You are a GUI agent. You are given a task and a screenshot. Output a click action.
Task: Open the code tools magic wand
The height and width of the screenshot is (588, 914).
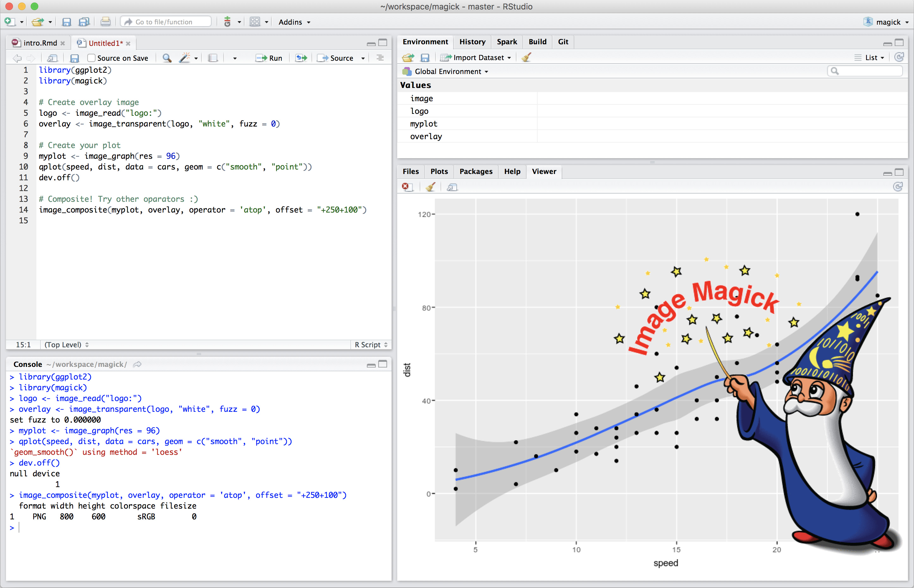pyautogui.click(x=185, y=58)
